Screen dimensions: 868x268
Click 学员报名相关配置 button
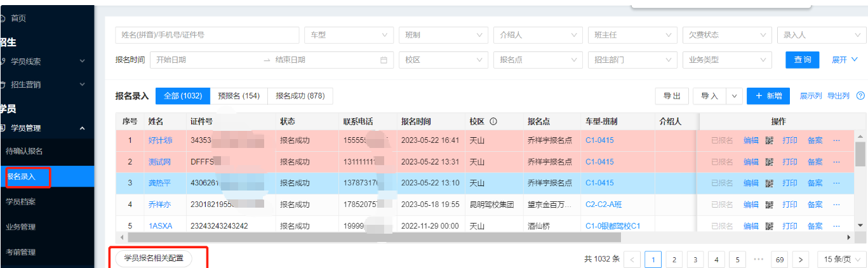tap(154, 259)
